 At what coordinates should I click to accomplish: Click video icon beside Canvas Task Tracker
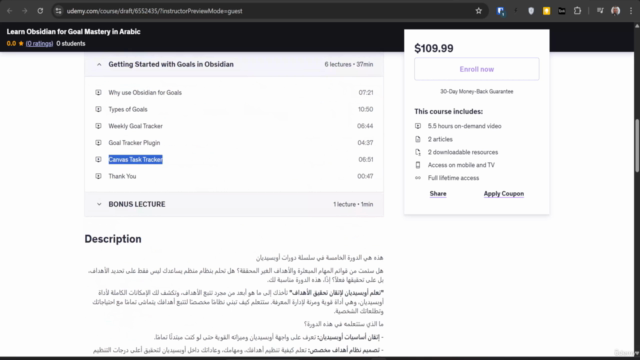click(x=98, y=160)
